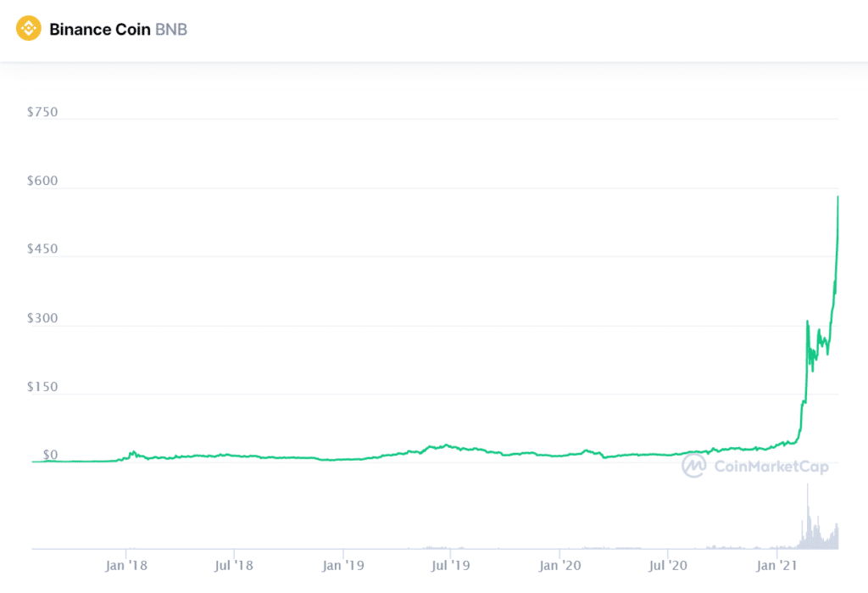
Task: Click the tallest volume bar in early 2021
Action: click(x=807, y=516)
